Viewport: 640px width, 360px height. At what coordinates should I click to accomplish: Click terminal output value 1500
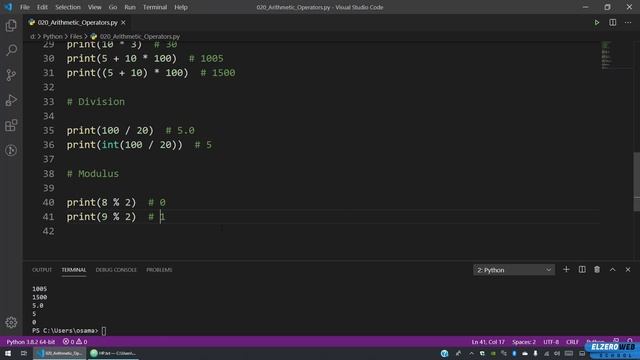coord(40,297)
